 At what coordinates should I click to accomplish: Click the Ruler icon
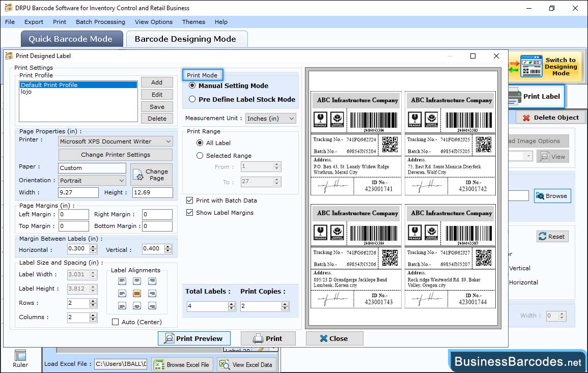pos(20,355)
